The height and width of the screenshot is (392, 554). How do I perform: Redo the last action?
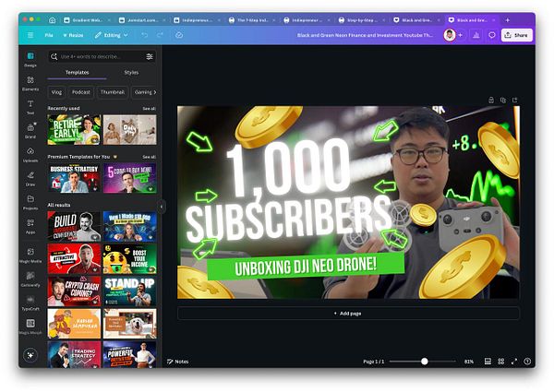[x=160, y=35]
